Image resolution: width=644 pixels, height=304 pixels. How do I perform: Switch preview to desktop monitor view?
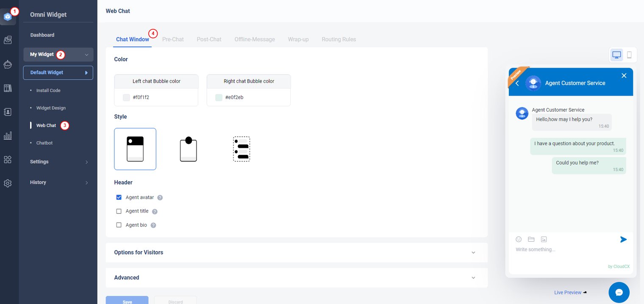pyautogui.click(x=616, y=55)
